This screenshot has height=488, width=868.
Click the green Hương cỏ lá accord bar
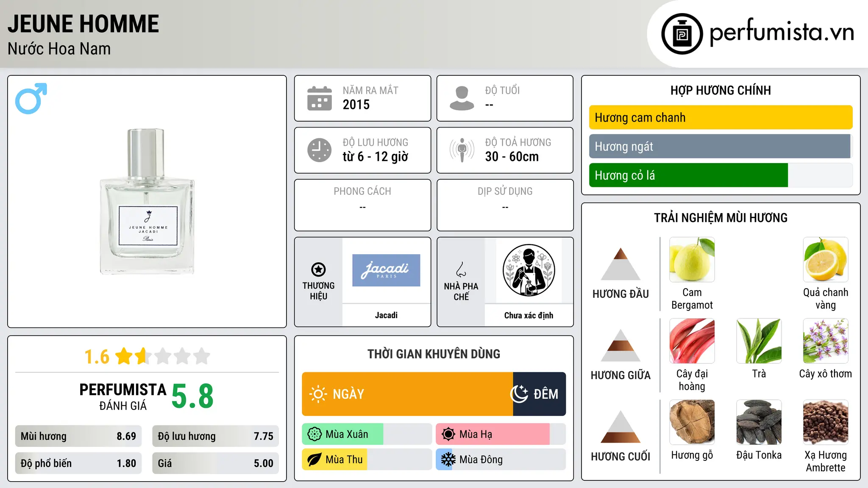point(688,175)
